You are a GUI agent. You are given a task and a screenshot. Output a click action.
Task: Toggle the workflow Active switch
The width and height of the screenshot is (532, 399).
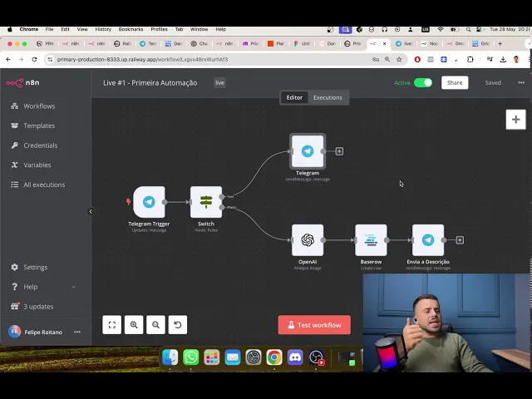tap(423, 83)
